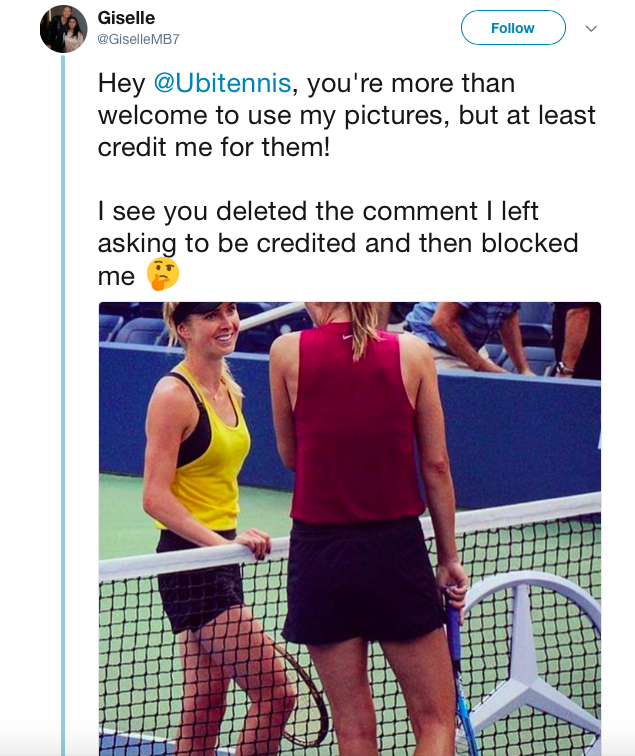The height and width of the screenshot is (756, 635).
Task: Click Giselle's profile avatar picture
Action: coord(64,28)
